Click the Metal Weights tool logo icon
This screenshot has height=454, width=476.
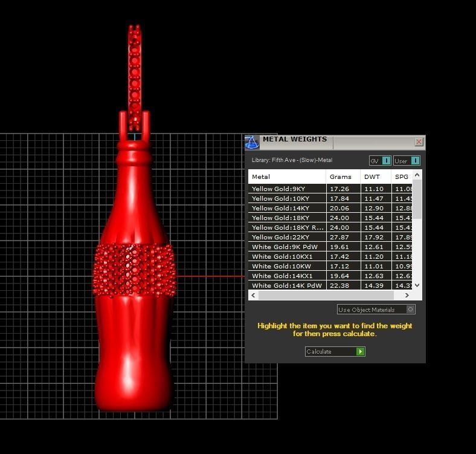252,142
